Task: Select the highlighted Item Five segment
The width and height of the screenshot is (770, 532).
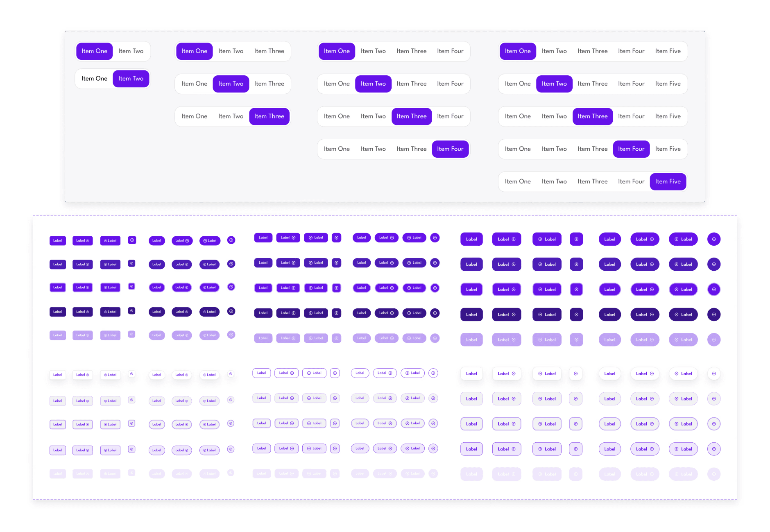Action: 668,181
